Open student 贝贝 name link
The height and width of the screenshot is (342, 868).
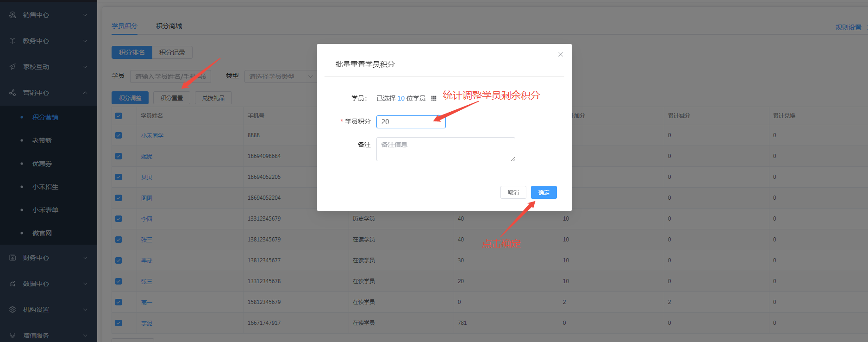147,177
